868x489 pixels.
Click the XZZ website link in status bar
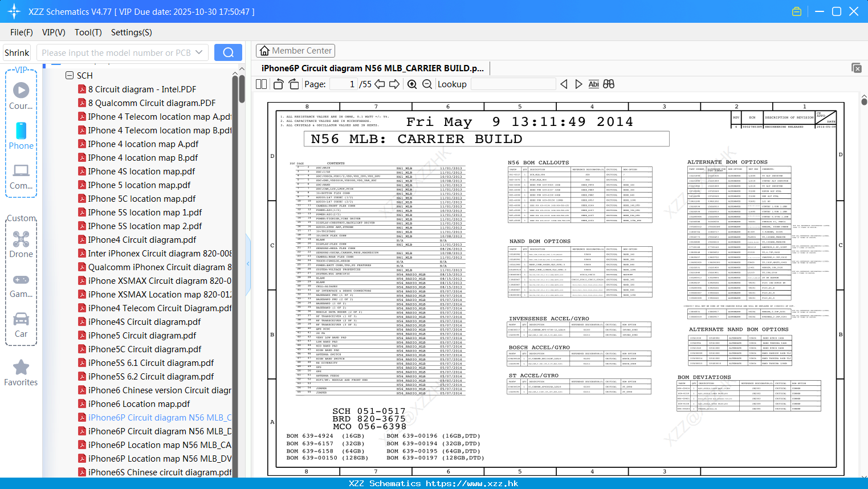[472, 483]
